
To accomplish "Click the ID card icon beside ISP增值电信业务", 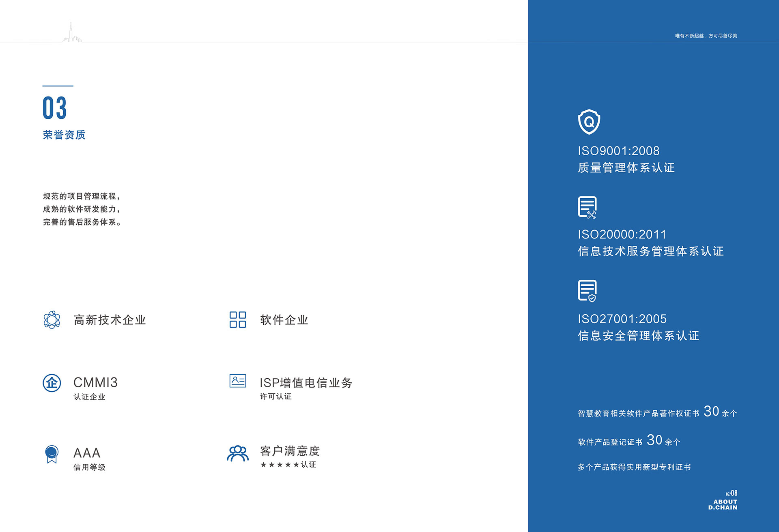I will 238,381.
